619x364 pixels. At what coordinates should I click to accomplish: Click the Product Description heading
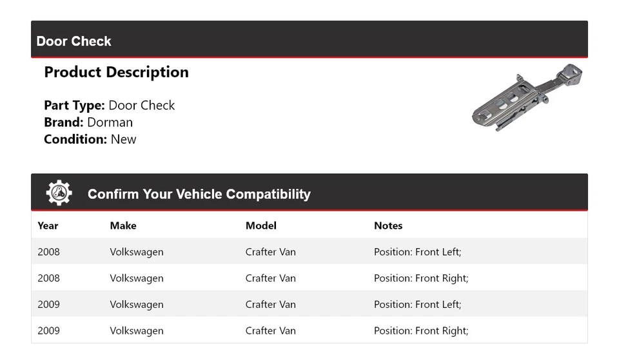(x=116, y=72)
